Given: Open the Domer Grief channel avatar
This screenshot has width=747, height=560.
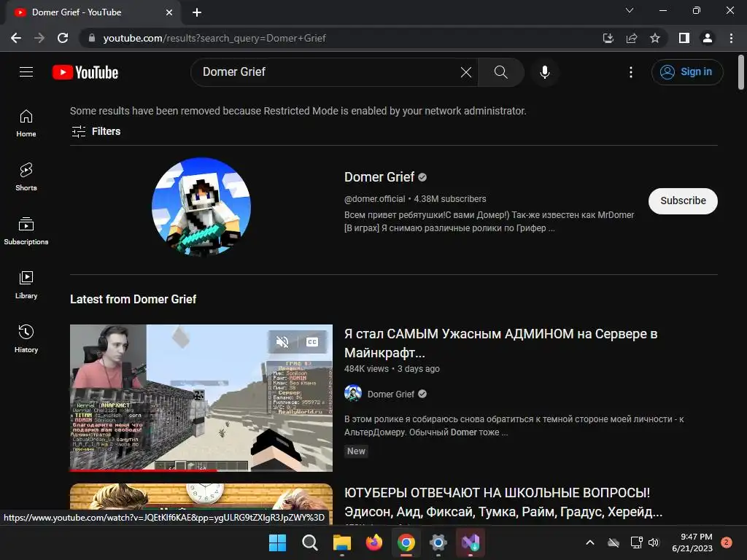Looking at the screenshot, I should point(201,207).
